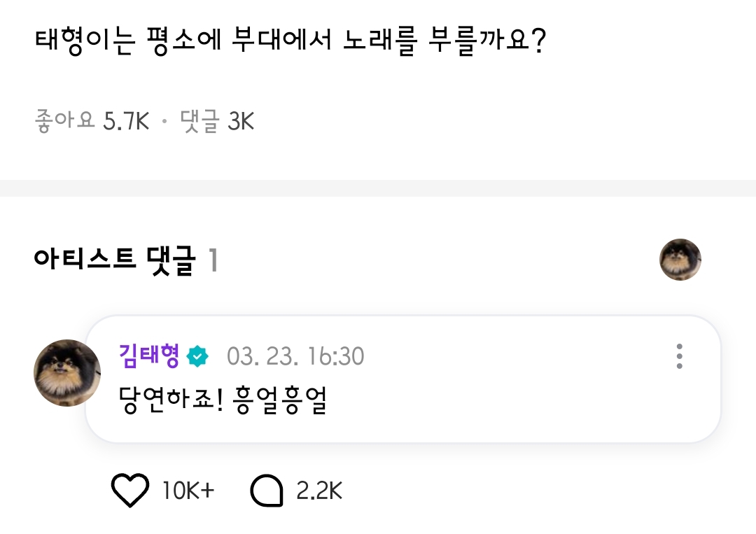The height and width of the screenshot is (534, 756).
Task: Open the three-dot menu on 김태형's comment
Action: 679,357
